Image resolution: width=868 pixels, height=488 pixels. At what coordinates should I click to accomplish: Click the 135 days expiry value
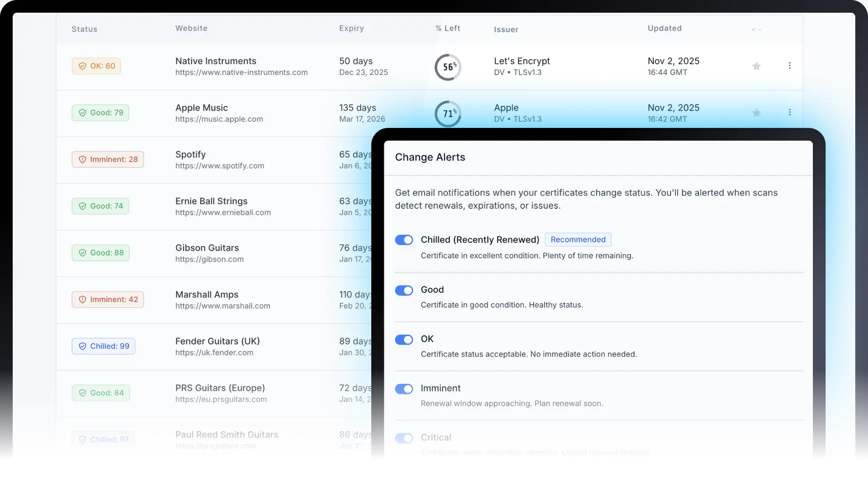click(358, 108)
